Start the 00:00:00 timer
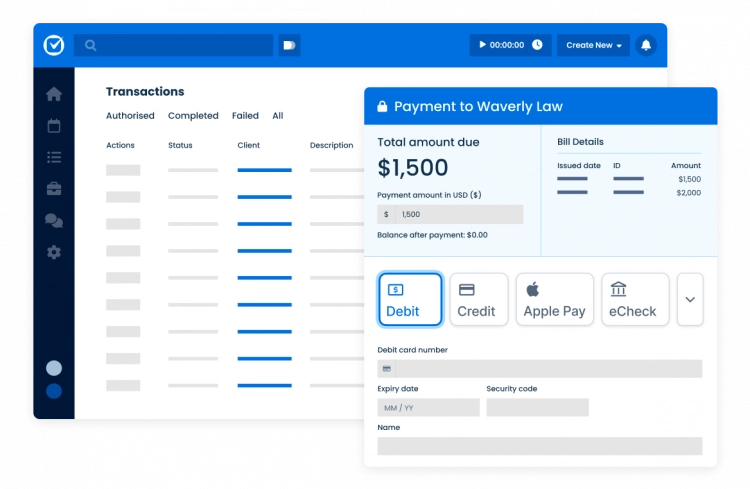This screenshot has height=489, width=750. coord(510,45)
